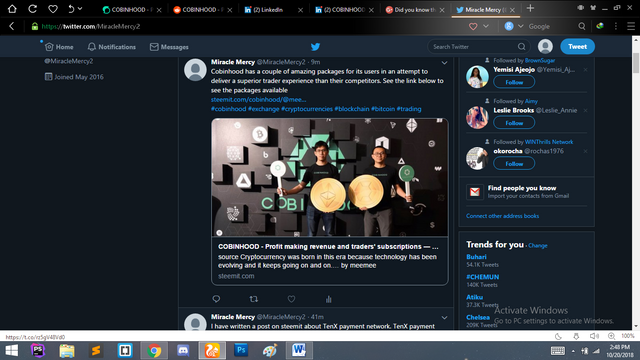
Task: Click the Miracle Mercy tweet avatar
Action: [x=195, y=70]
